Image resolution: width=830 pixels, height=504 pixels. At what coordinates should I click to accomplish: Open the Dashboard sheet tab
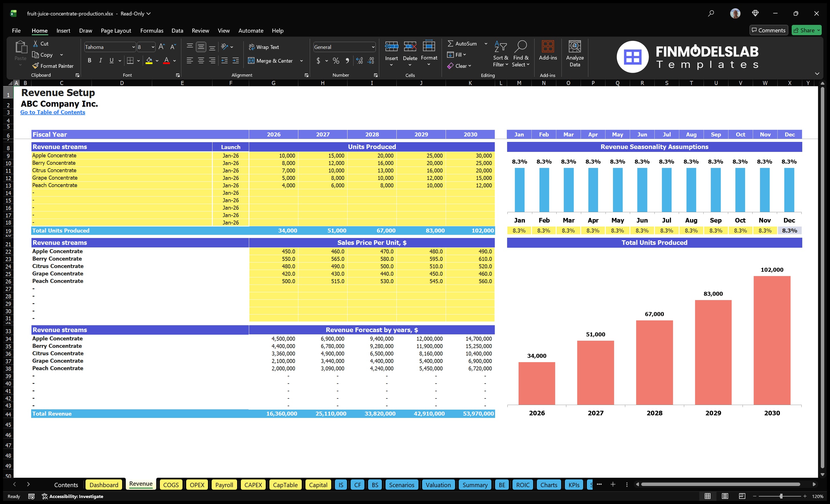104,485
